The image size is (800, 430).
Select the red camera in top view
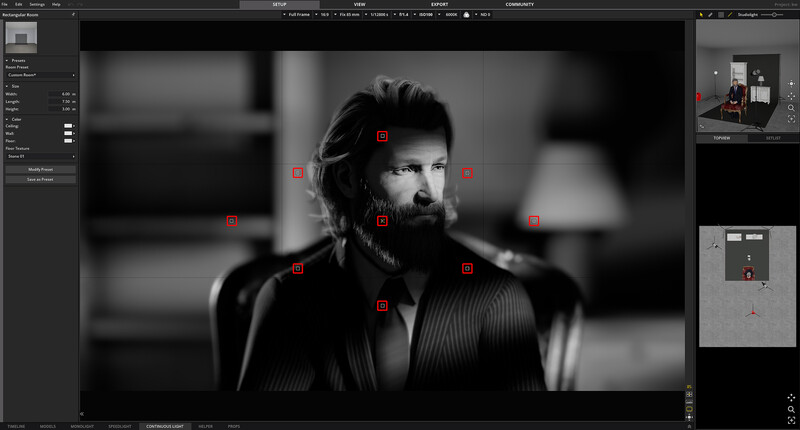(x=753, y=311)
